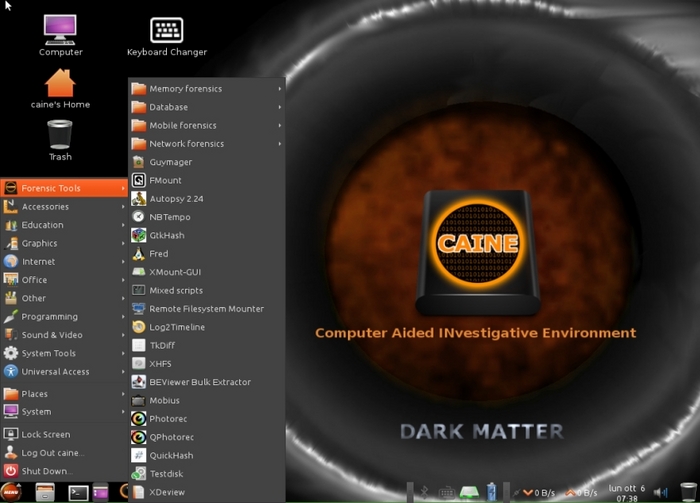Open Autopsy 2.24
This screenshot has width=700, height=503.
[175, 199]
